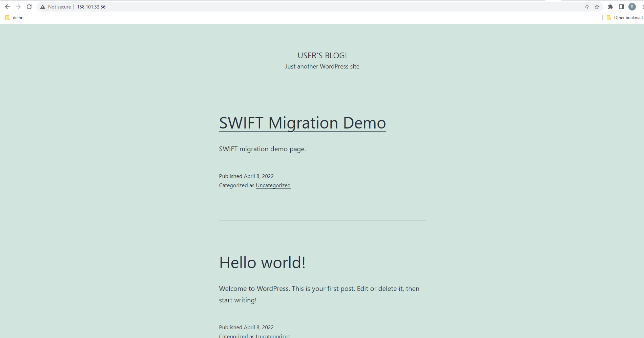Open the profile avatar menu

coord(632,7)
